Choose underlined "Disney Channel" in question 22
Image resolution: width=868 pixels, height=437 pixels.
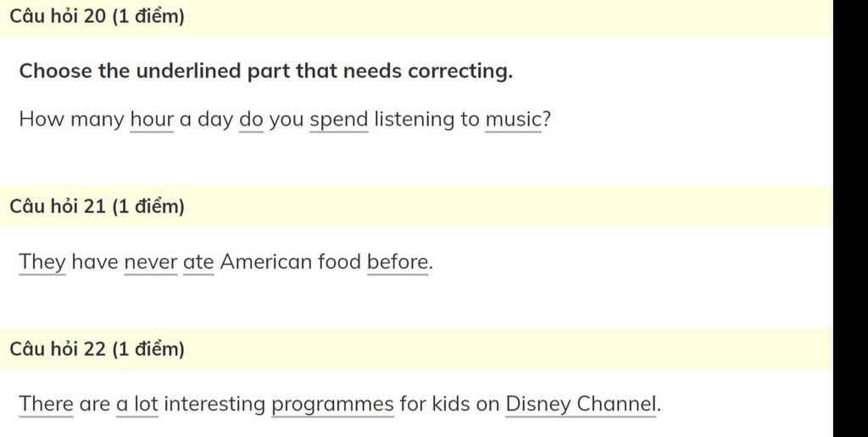[x=581, y=405]
